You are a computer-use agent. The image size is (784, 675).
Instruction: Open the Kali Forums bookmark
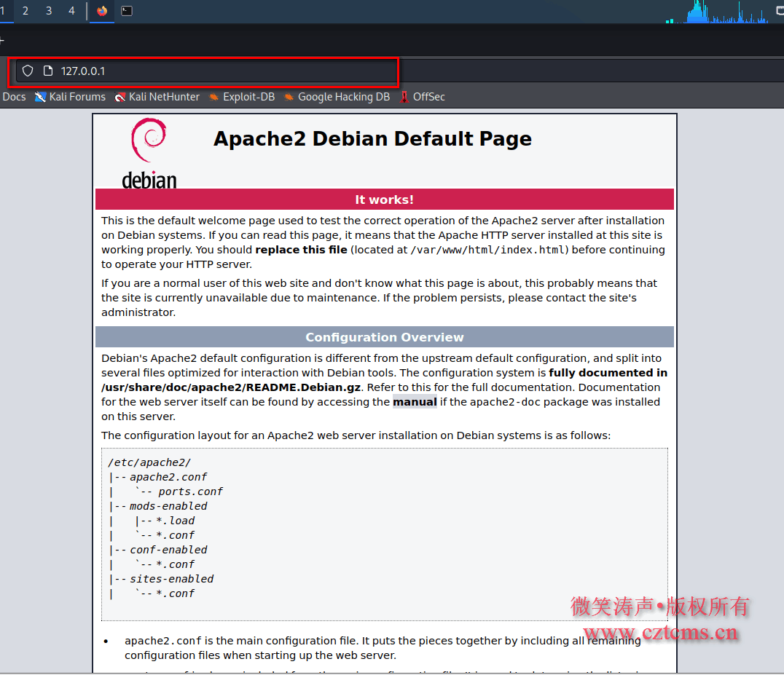pos(70,97)
